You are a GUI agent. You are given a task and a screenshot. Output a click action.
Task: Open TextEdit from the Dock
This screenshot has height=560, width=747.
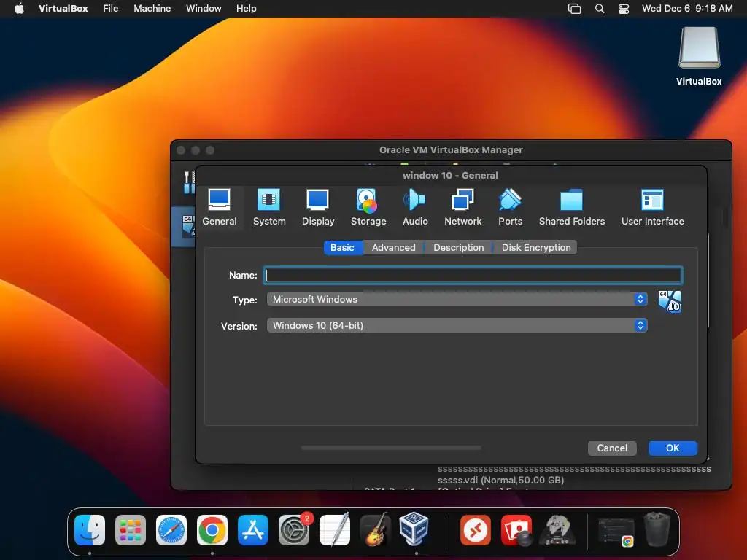334,529
